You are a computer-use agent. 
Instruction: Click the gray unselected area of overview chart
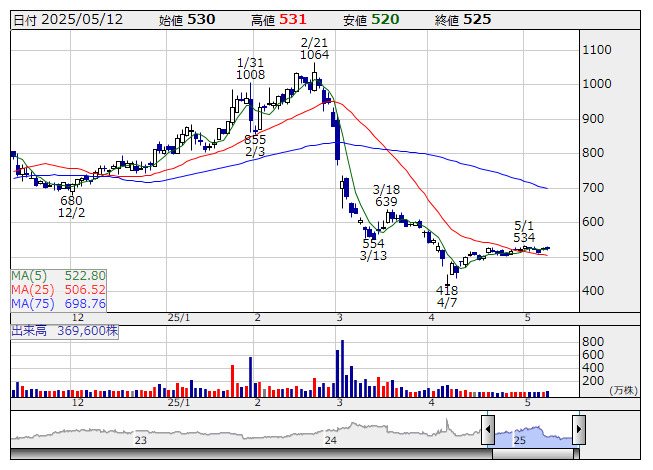(x=246, y=433)
